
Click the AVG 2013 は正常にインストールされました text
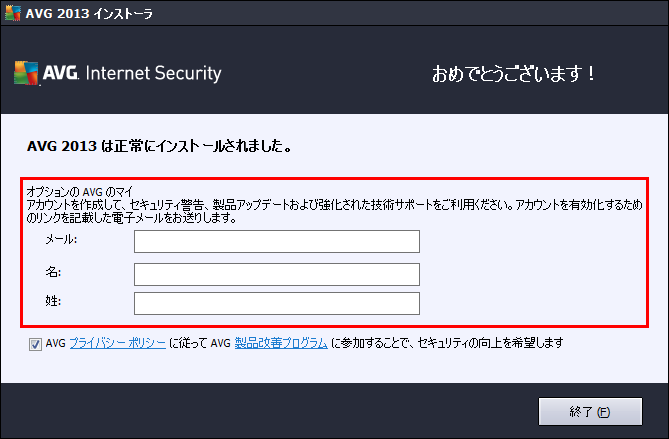(160, 146)
